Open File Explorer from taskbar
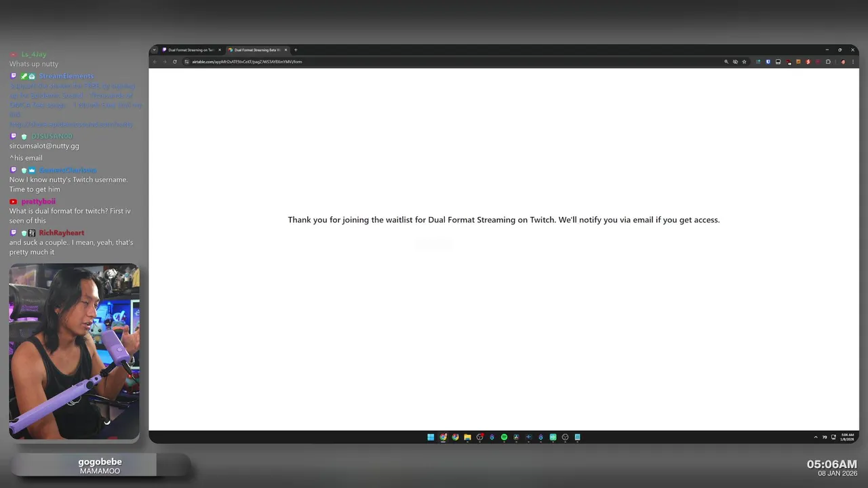 pyautogui.click(x=467, y=437)
